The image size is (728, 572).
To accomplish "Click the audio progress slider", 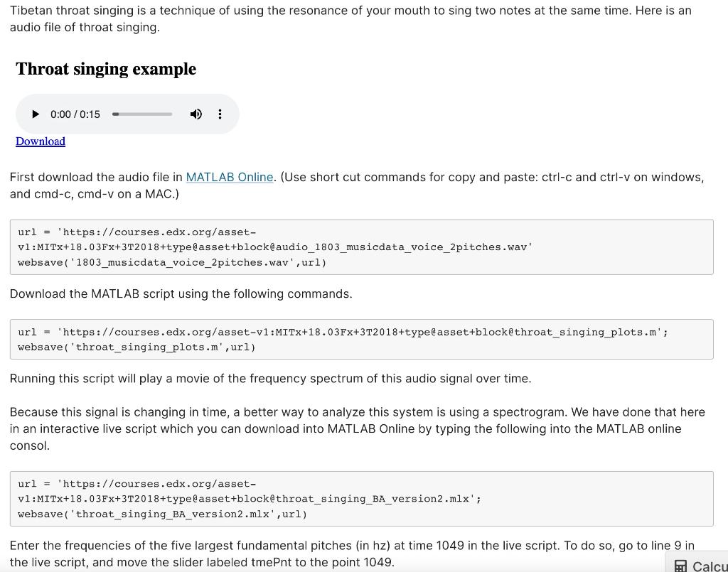I will (141, 114).
